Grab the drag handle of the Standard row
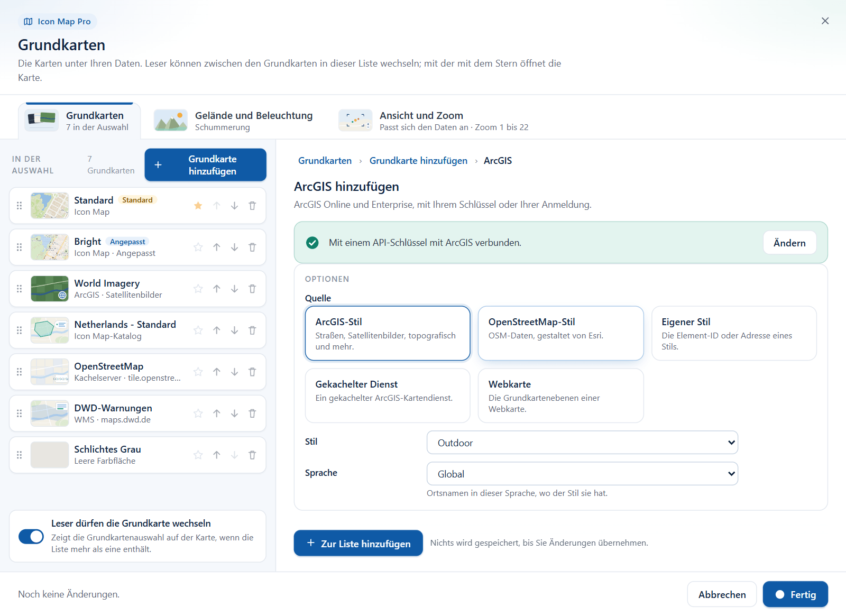 tap(20, 206)
